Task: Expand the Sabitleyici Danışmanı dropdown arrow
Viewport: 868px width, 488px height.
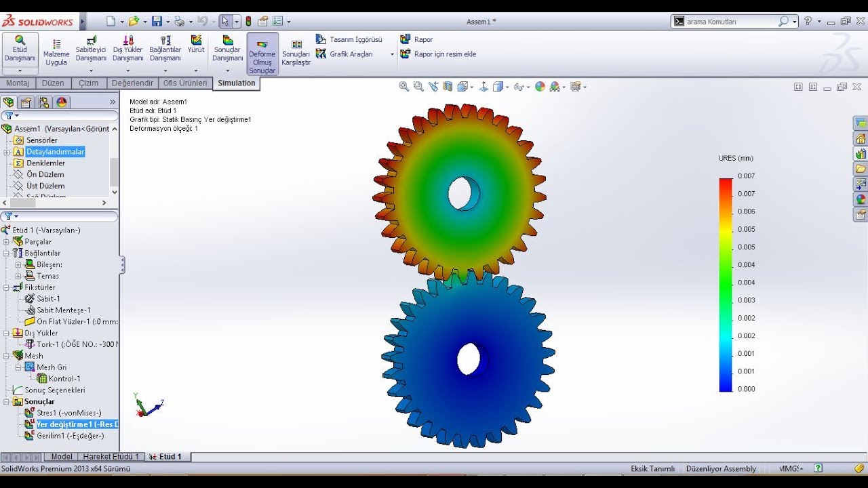Action: 91,70
